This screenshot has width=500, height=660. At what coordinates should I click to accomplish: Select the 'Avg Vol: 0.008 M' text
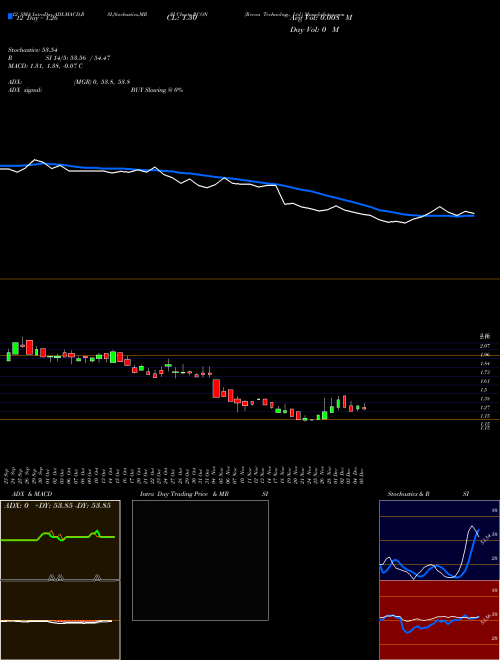coord(321,18)
